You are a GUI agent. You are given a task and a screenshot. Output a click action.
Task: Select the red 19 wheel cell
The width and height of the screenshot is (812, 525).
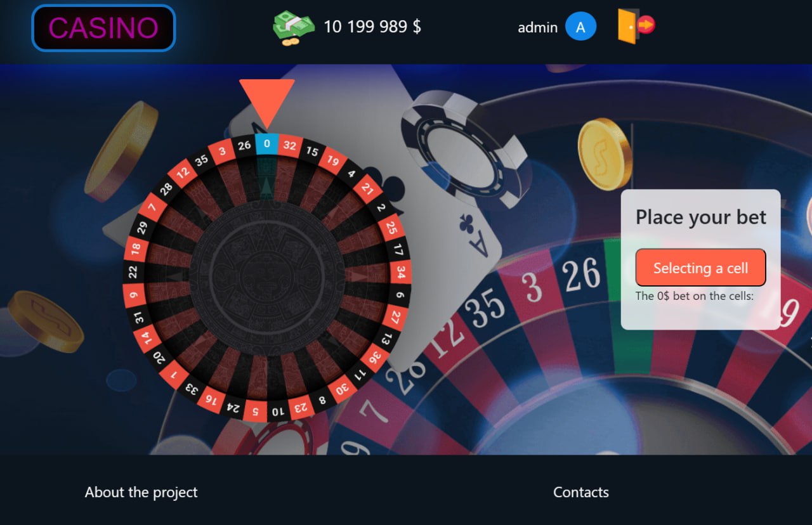pos(333,160)
